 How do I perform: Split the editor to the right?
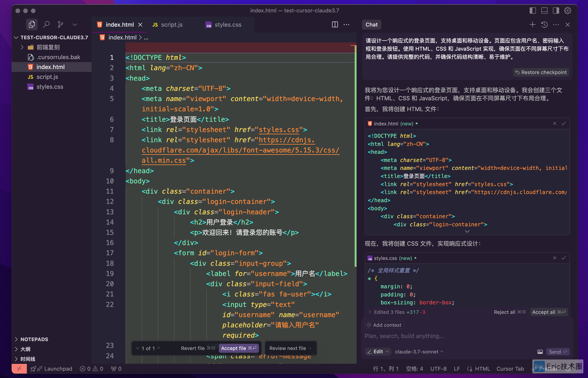335,25
